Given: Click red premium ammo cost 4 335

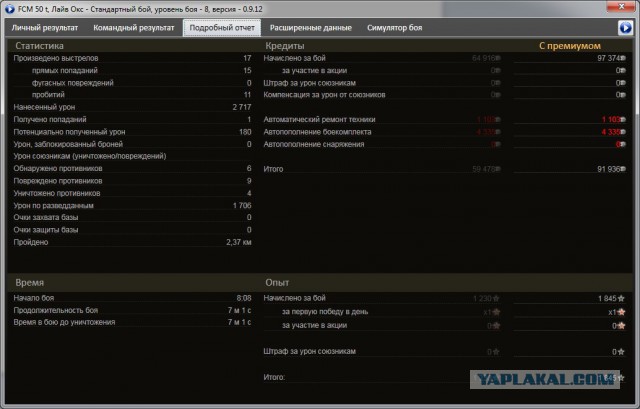Looking at the screenshot, I should tap(611, 132).
